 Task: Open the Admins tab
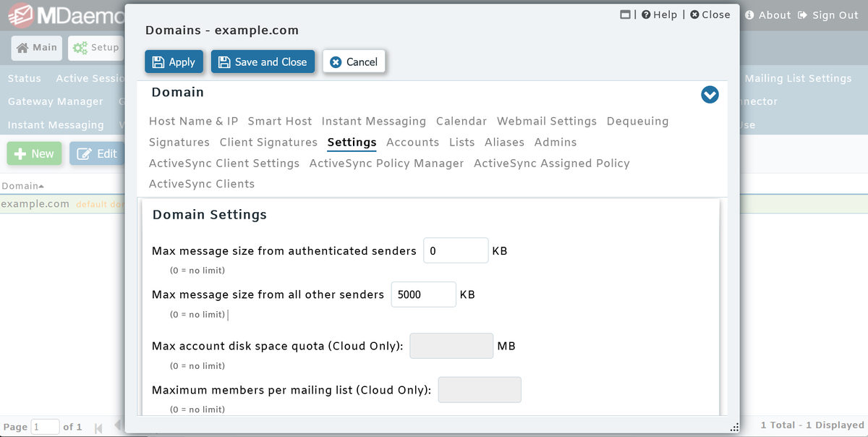556,142
